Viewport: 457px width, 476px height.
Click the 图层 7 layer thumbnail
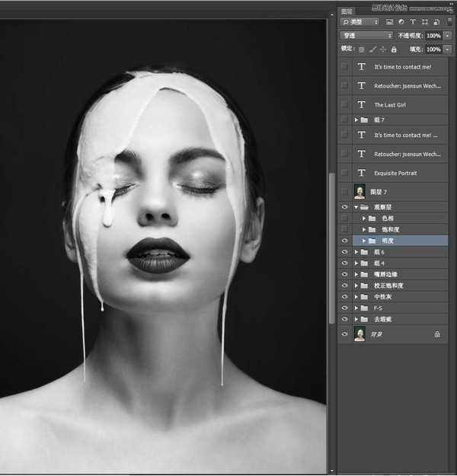click(360, 192)
